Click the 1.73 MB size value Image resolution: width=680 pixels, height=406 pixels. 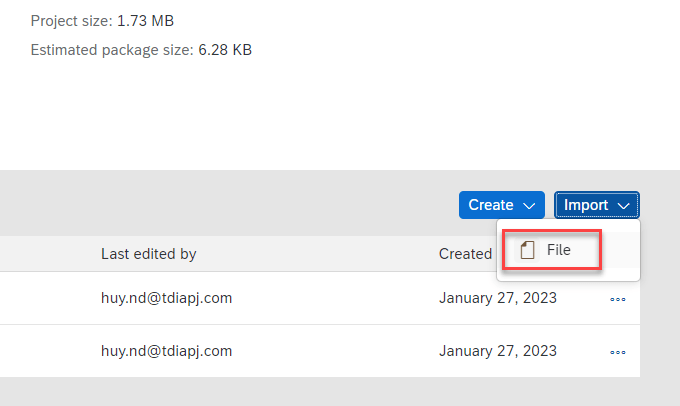152,20
